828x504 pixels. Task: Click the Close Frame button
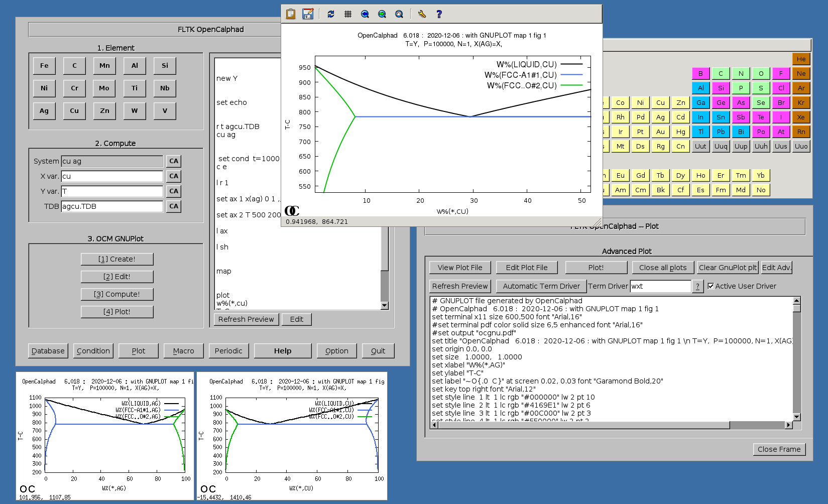(x=779, y=449)
